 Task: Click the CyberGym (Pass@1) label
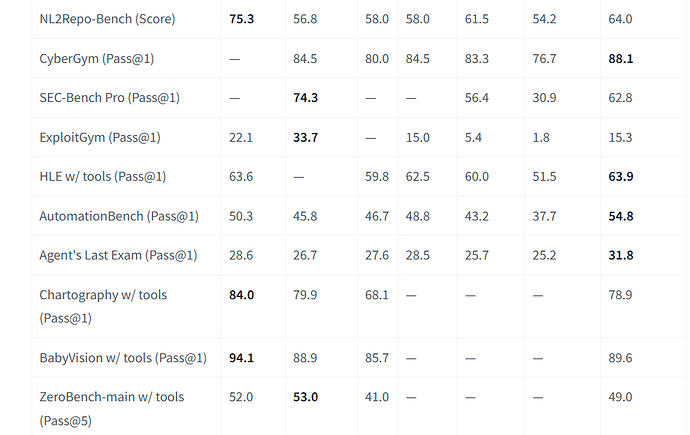pos(97,58)
